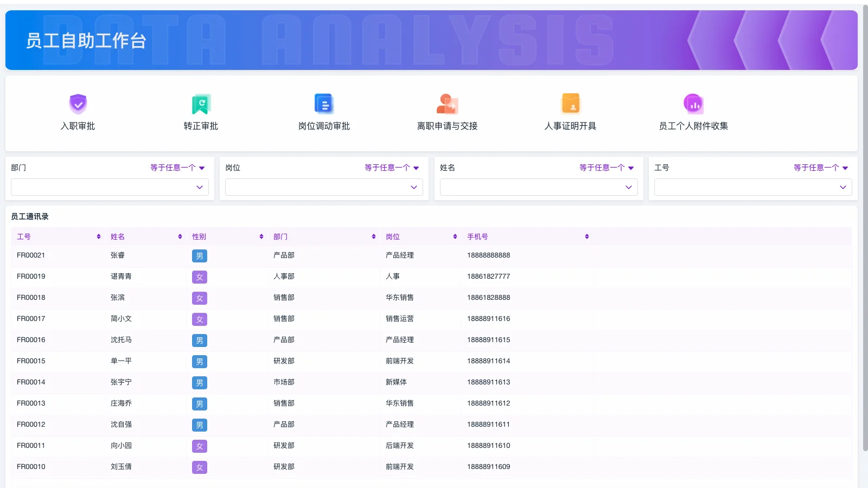This screenshot has height=488, width=868.
Task: Expand the 部门 filter combo box
Action: pyautogui.click(x=110, y=187)
